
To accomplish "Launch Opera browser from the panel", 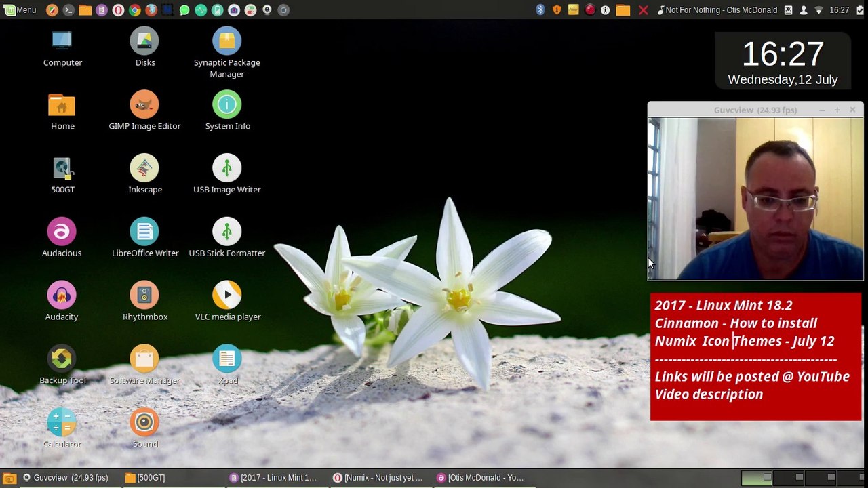I will point(118,10).
